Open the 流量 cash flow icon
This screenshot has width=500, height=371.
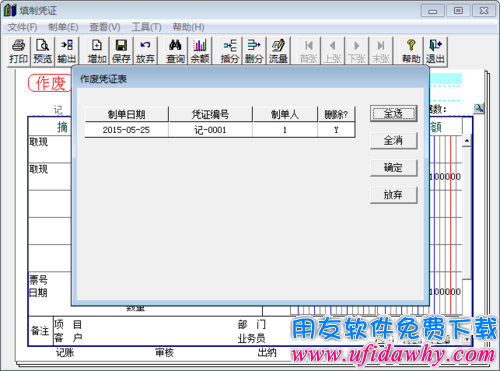(x=278, y=51)
